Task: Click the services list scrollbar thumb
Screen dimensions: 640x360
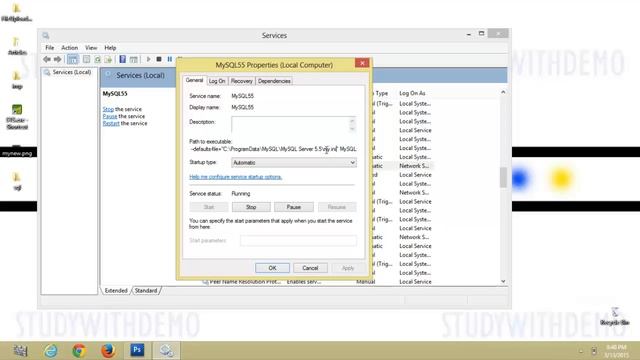Action: pyautogui.click(x=503, y=178)
